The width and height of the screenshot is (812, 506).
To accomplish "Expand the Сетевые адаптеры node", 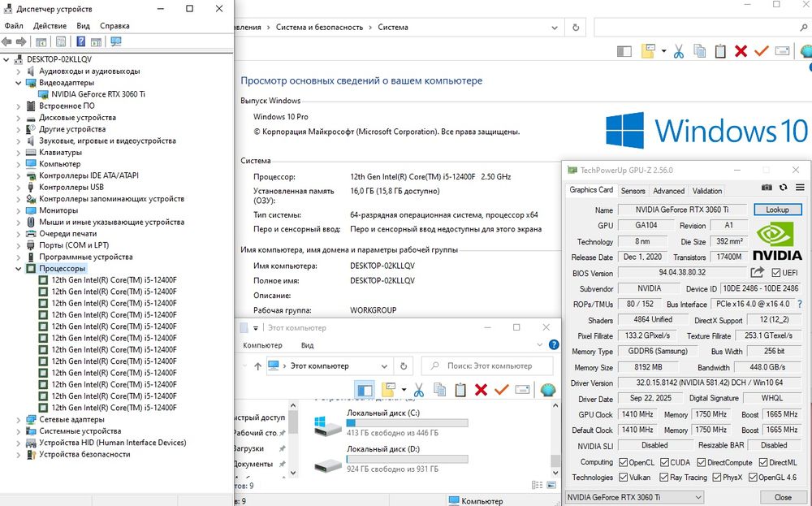I will 19,420.
